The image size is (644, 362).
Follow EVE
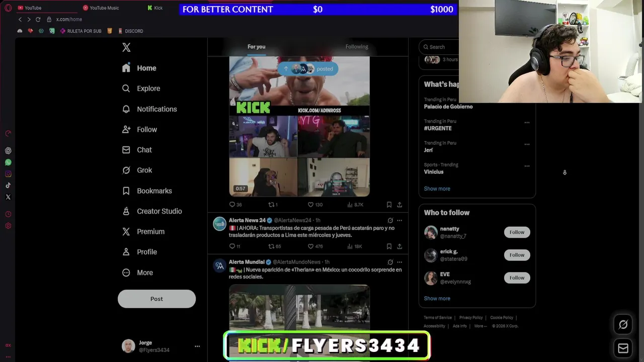tap(517, 278)
